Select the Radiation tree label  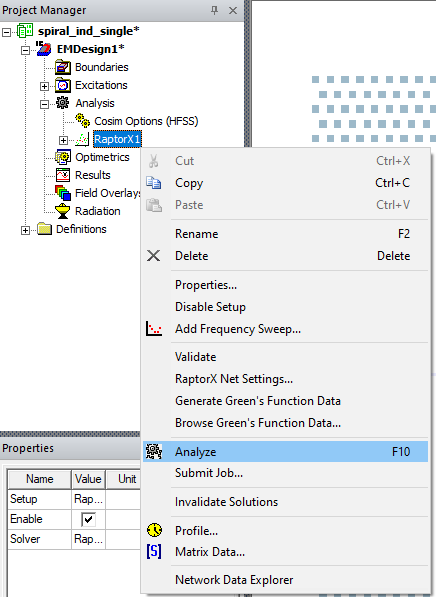97,211
